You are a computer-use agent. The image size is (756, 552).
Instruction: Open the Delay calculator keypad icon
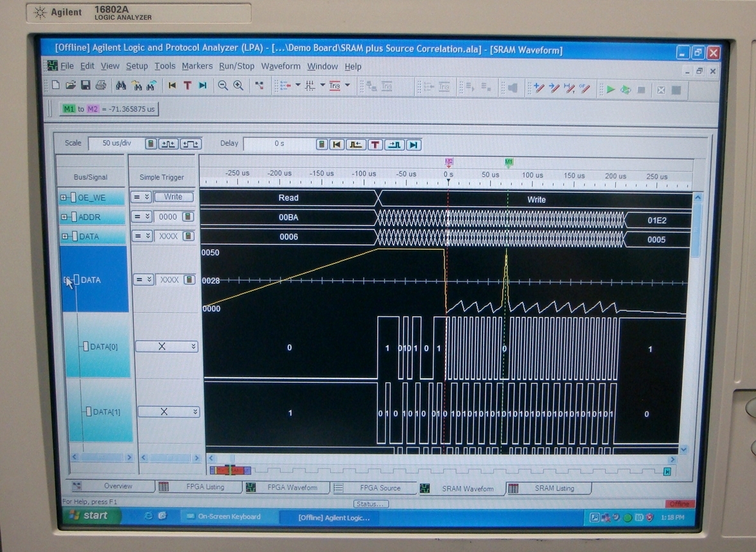[322, 144]
